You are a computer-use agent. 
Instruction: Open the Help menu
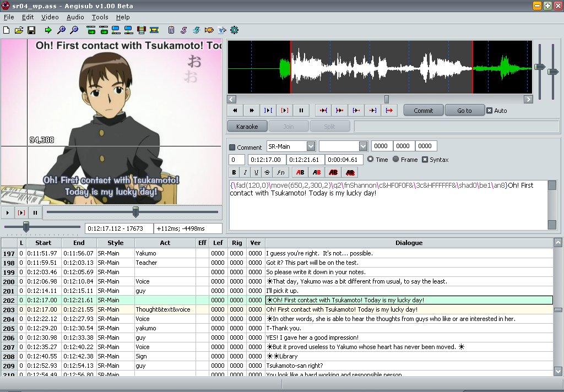point(123,17)
